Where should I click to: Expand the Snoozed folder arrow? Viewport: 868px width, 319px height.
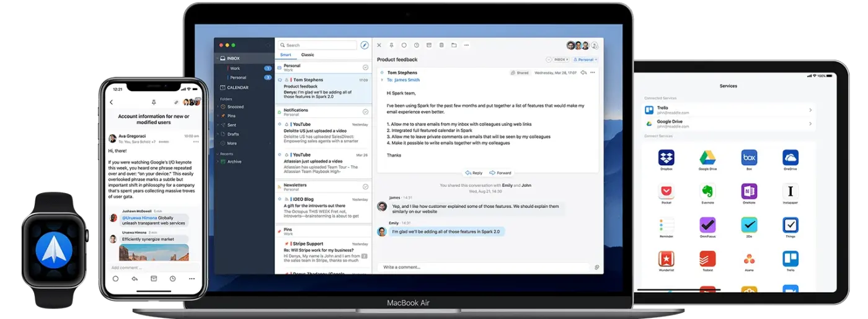click(x=218, y=107)
